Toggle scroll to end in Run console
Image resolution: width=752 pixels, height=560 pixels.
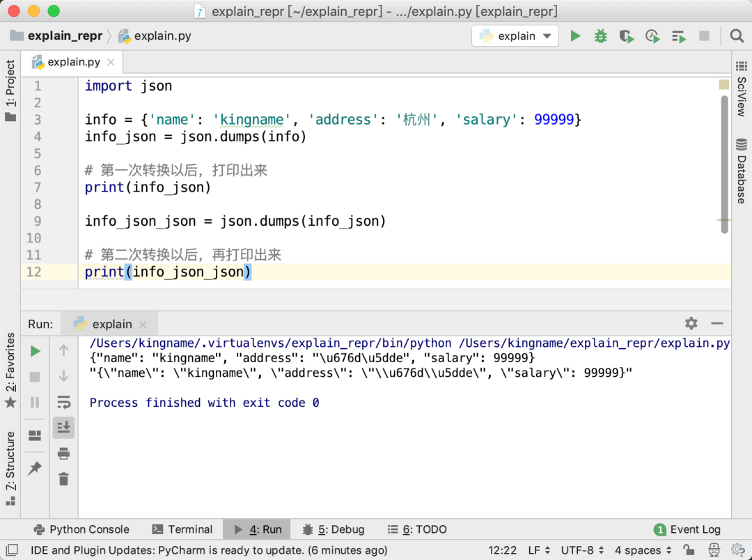click(x=63, y=427)
